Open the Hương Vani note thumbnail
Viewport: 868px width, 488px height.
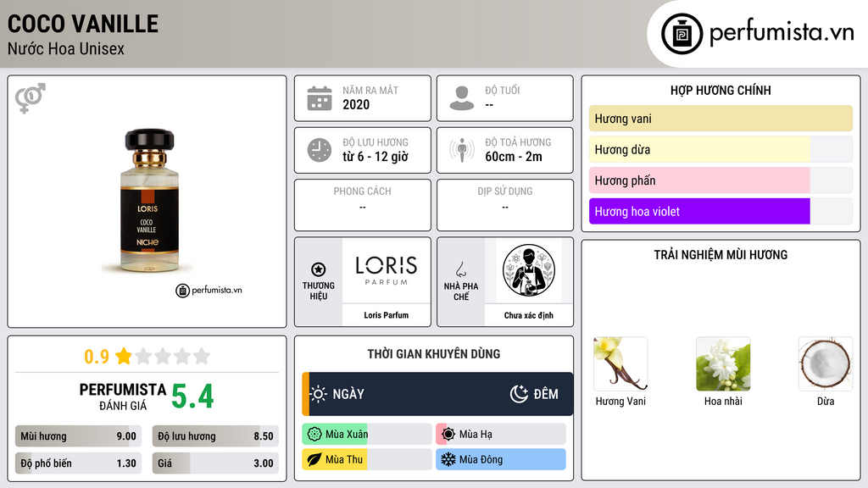[620, 364]
